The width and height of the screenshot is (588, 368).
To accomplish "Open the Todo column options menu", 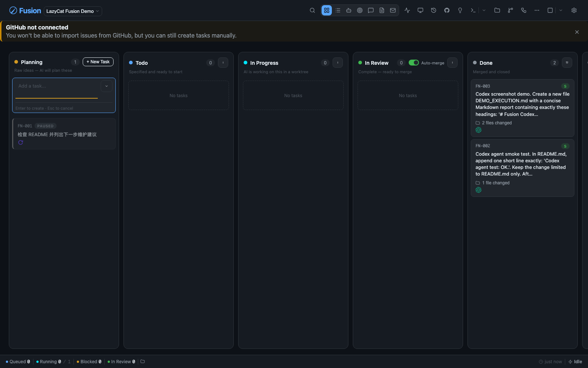I will 223,63.
